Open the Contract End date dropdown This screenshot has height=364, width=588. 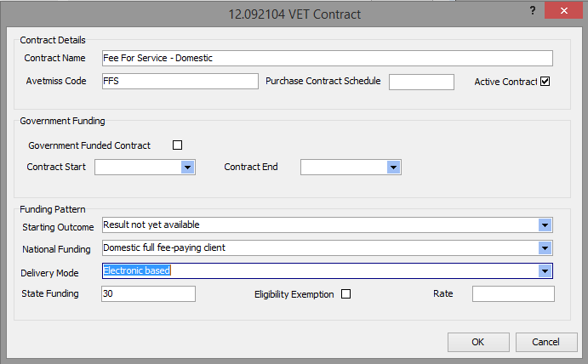click(x=392, y=168)
